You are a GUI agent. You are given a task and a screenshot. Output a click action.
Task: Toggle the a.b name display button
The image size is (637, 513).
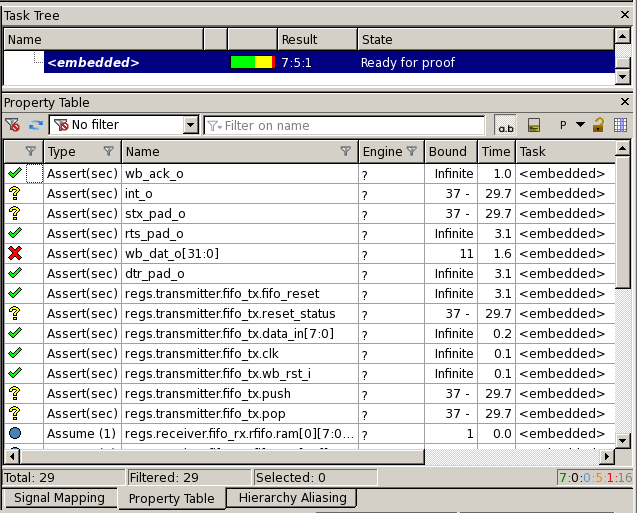tap(505, 125)
